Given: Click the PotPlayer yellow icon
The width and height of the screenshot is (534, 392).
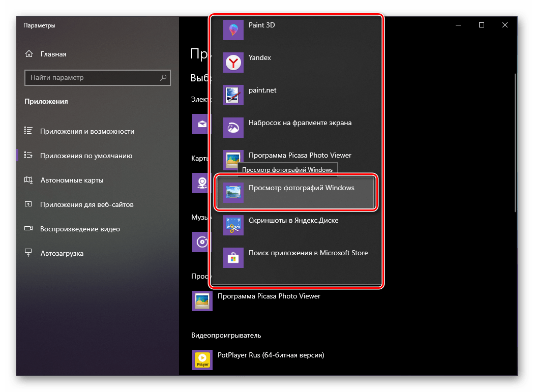Looking at the screenshot, I should click(202, 360).
